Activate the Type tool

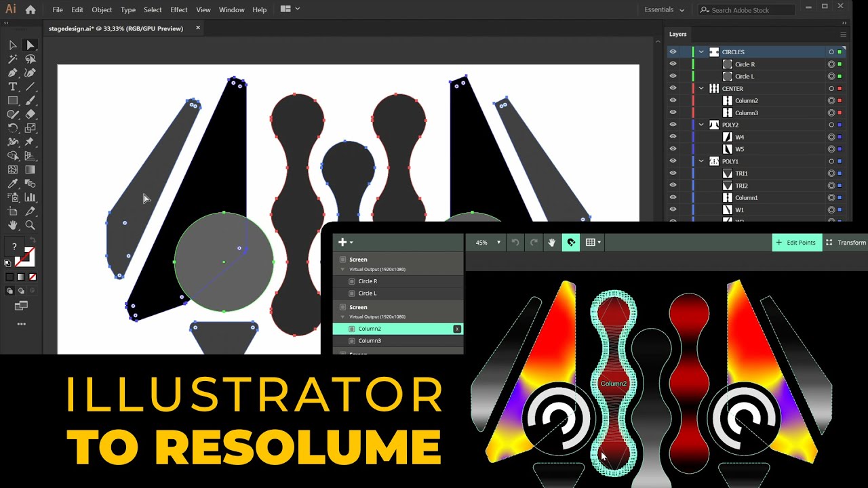pyautogui.click(x=13, y=87)
